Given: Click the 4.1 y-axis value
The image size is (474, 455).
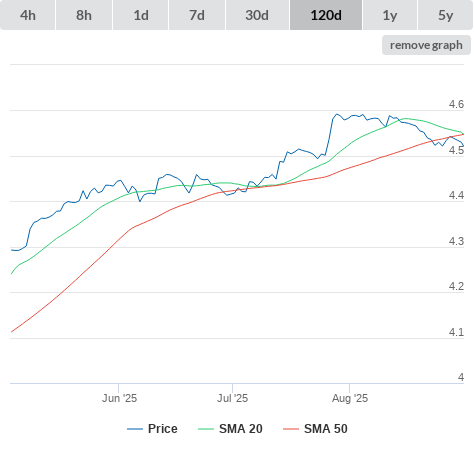Looking at the screenshot, I should tap(456, 332).
